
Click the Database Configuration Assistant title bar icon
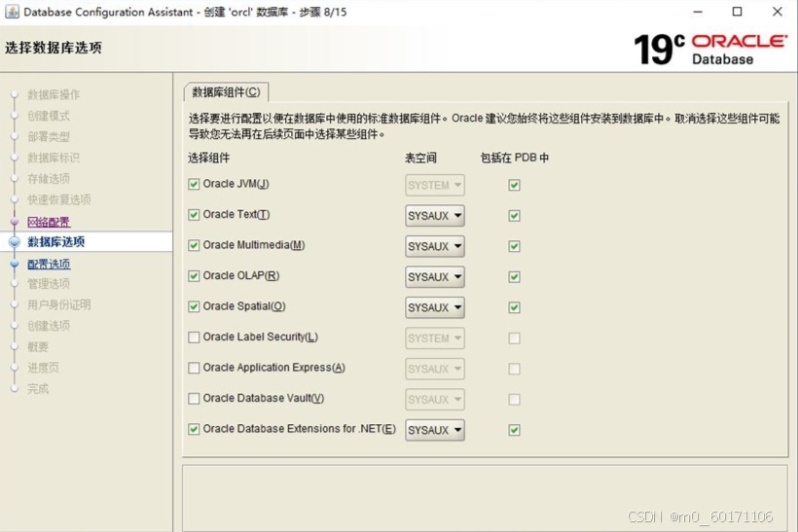pos(12,12)
